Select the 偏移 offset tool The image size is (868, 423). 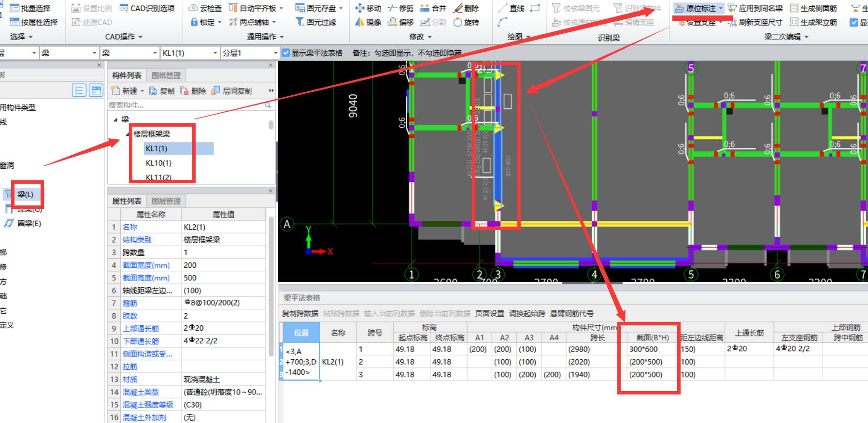(401, 22)
